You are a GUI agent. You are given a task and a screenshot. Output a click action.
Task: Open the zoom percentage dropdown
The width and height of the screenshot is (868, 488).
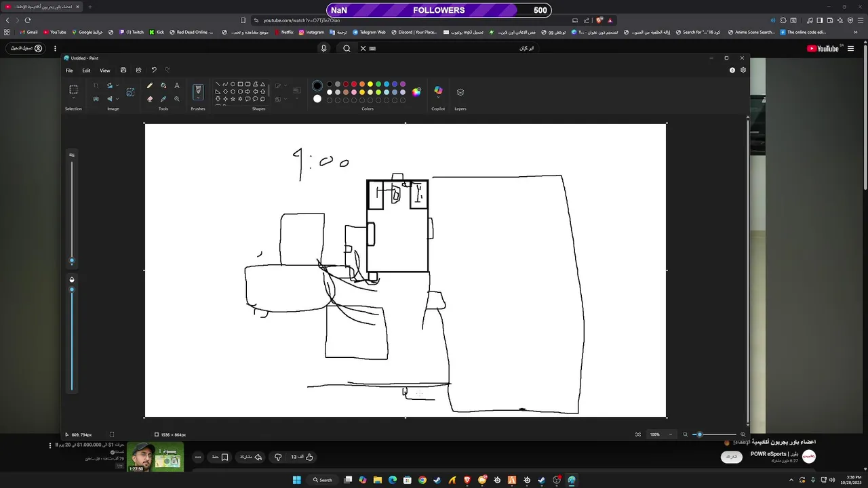pyautogui.click(x=671, y=434)
